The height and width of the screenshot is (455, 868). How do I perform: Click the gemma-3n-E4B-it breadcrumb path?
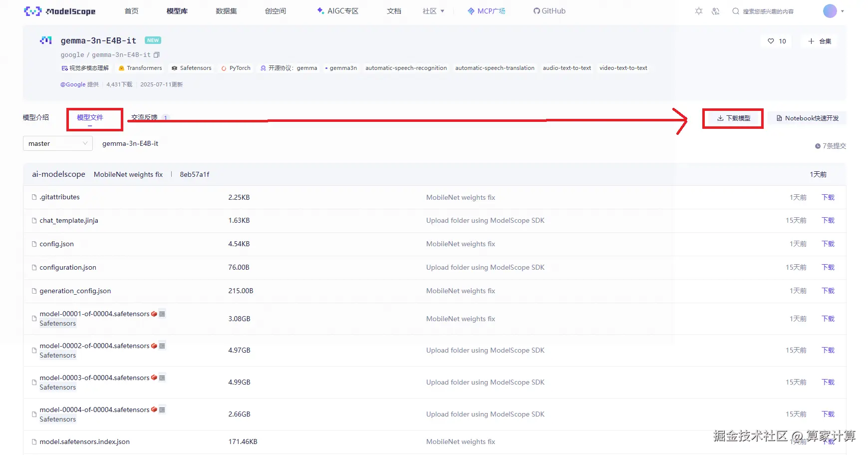[x=130, y=143]
